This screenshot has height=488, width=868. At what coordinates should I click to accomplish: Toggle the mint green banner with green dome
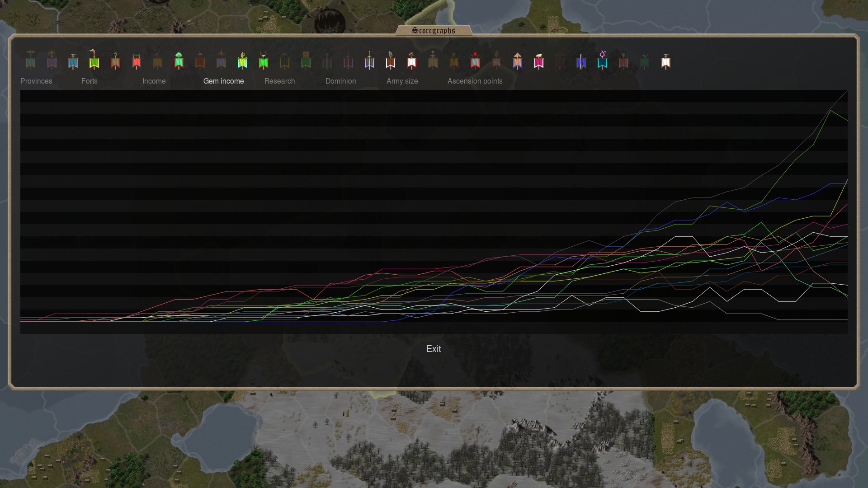pos(179,60)
